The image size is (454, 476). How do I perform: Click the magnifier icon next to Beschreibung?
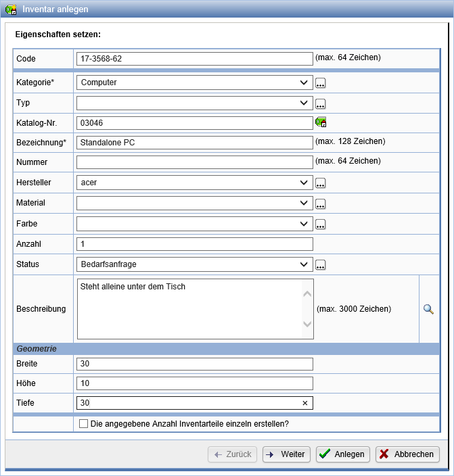428,309
